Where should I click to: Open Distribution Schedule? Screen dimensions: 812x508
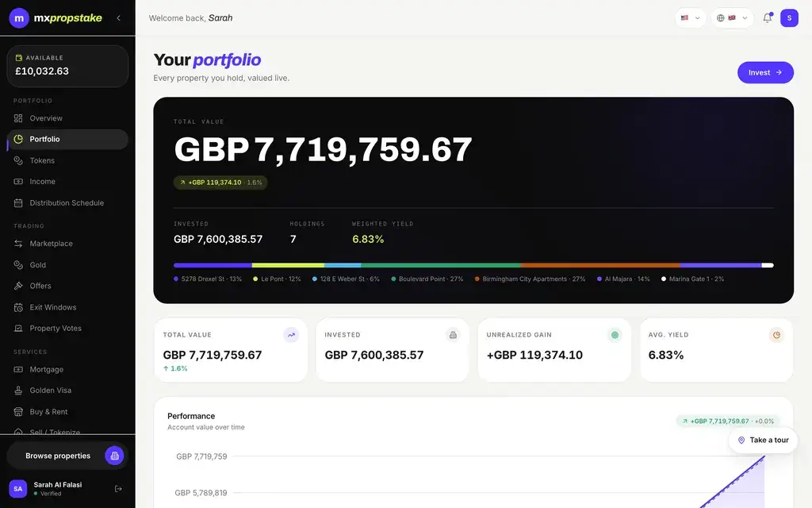tap(67, 202)
